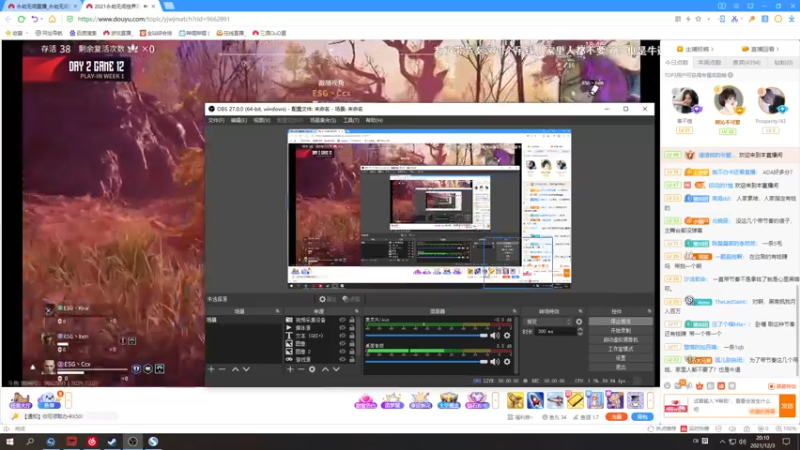This screenshot has height=450, width=800.
Task: Toggle visibility of 文本 (GDI+) source
Action: coord(342,336)
